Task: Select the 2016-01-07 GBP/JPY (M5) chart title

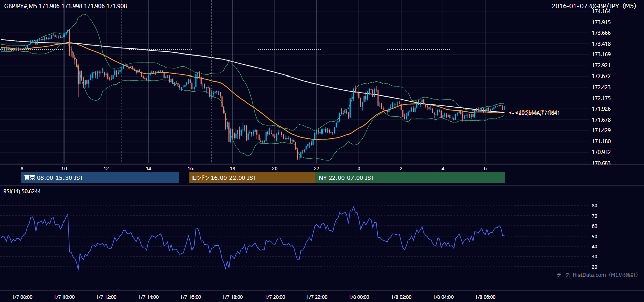Action: 595,6
